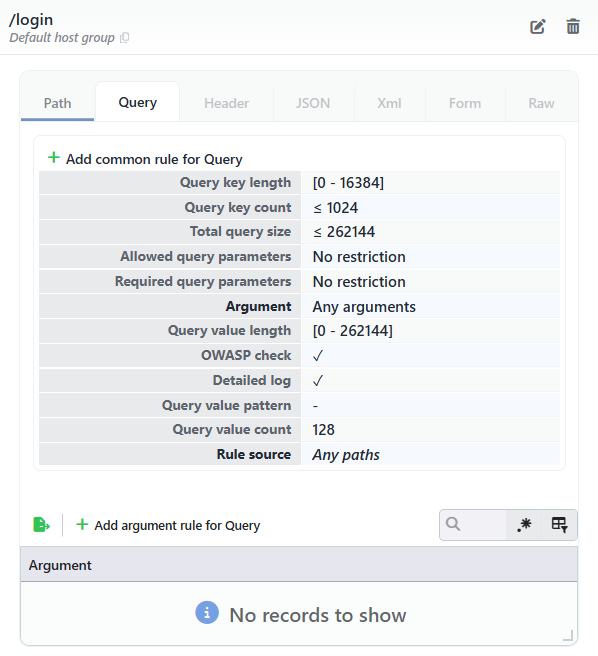The width and height of the screenshot is (598, 656).
Task: Click the green plus before Add common rule
Action: coord(54,158)
